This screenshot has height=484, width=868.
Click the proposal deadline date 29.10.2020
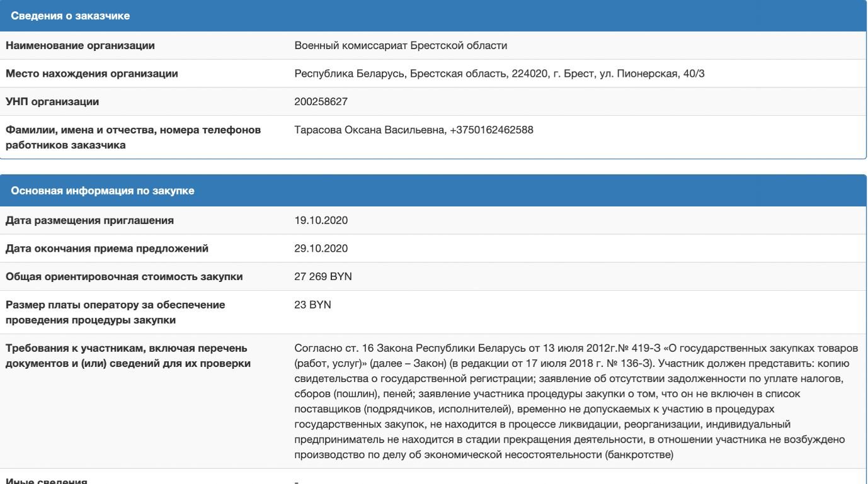[x=321, y=249]
